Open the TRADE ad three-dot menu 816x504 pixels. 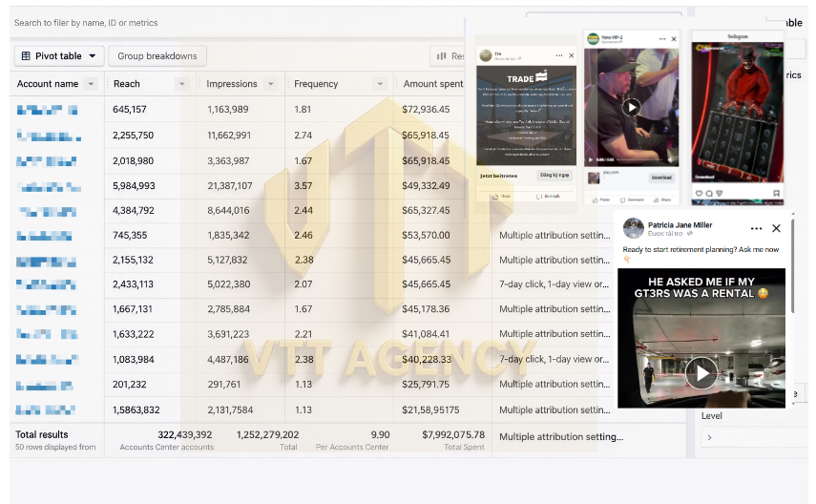tap(559, 55)
